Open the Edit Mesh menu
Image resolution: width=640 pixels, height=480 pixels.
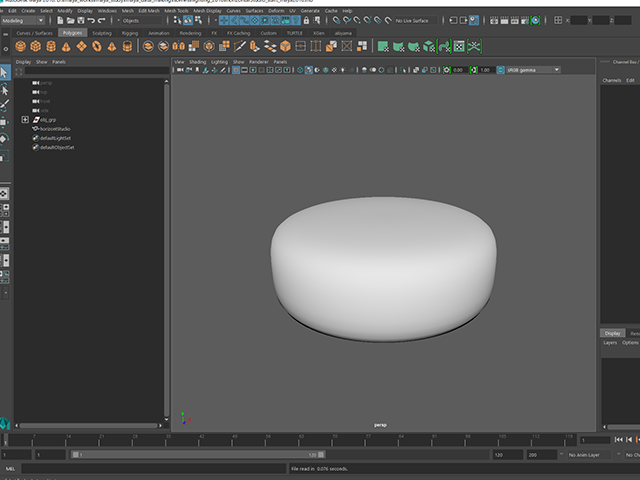click(x=149, y=11)
